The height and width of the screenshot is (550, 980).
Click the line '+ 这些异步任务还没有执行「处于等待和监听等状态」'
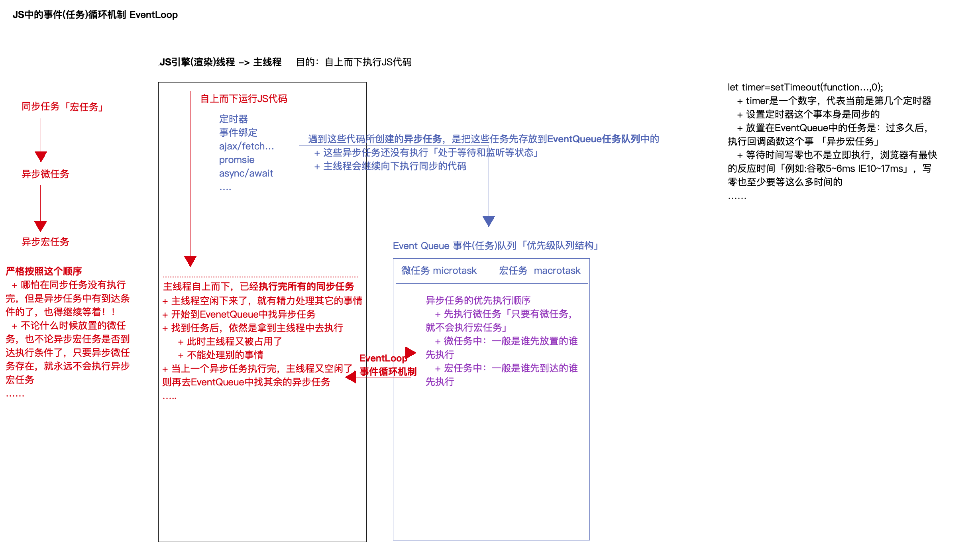point(426,152)
